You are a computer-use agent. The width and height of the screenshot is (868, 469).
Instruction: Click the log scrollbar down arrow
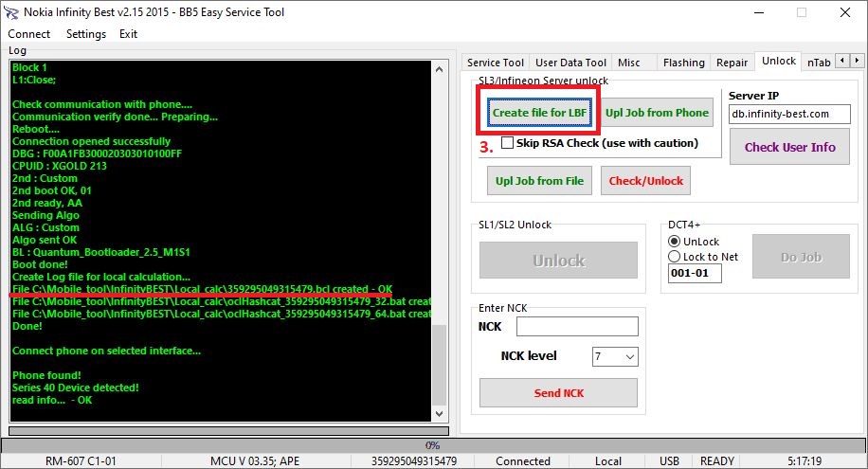tap(439, 414)
